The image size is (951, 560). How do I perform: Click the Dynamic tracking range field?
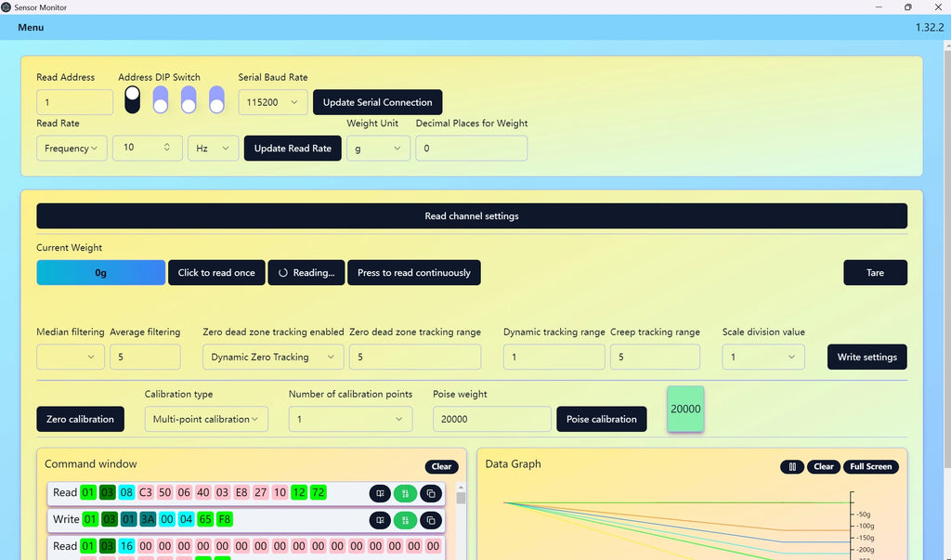click(x=554, y=357)
